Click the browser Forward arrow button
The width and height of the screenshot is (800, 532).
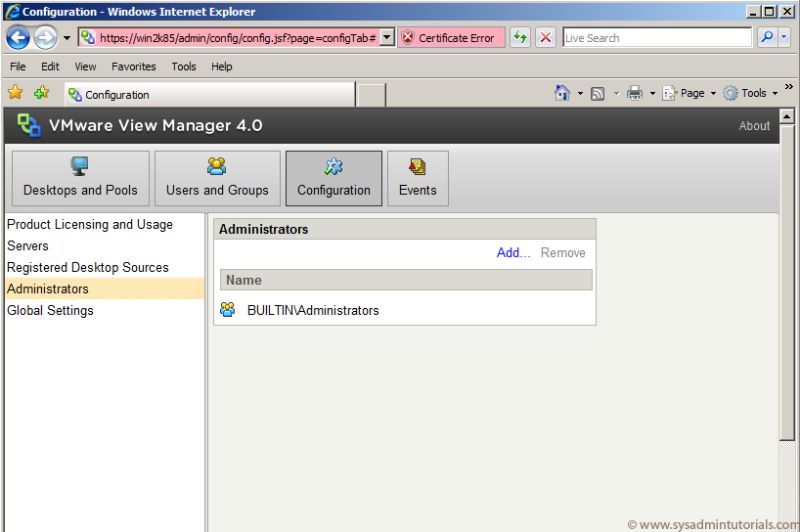[x=45, y=38]
